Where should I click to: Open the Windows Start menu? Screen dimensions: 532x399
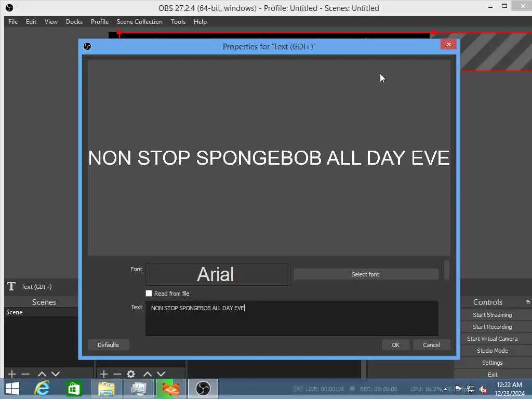point(12,389)
